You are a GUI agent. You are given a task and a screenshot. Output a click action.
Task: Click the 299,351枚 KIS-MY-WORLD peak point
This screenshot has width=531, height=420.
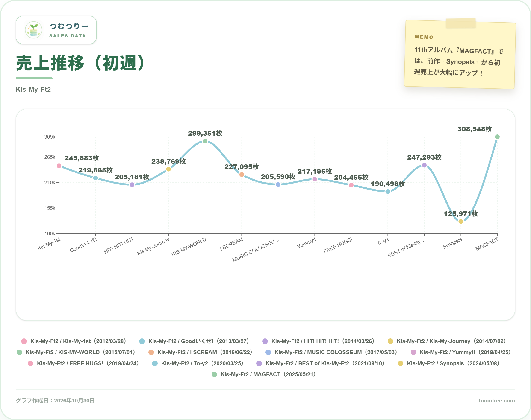pos(205,141)
